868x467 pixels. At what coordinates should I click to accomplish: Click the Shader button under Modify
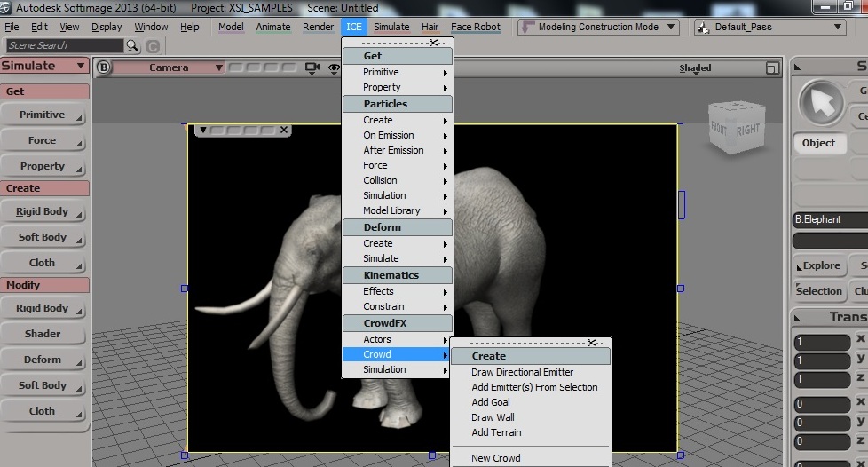pyautogui.click(x=43, y=334)
